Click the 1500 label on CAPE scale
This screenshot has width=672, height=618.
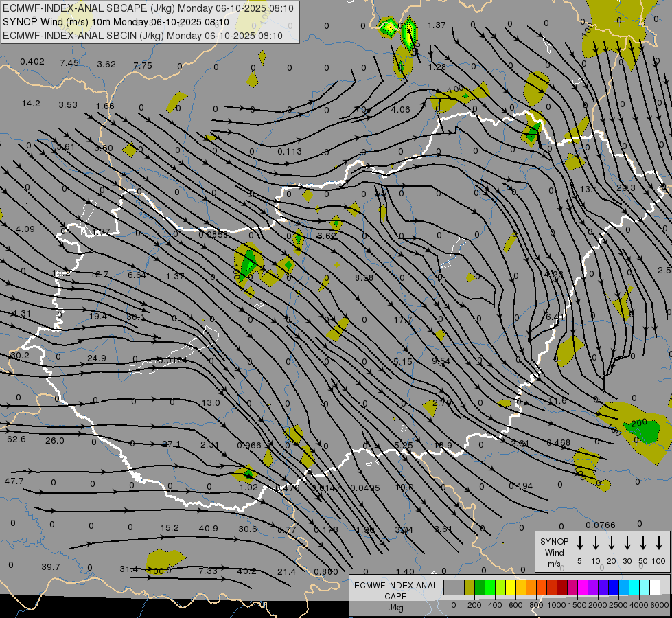[577, 605]
